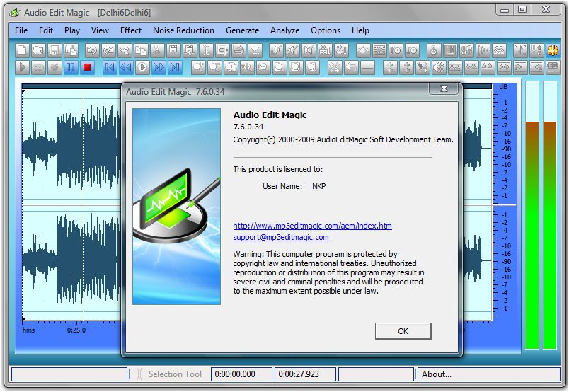Open the Help menu

pyautogui.click(x=360, y=30)
